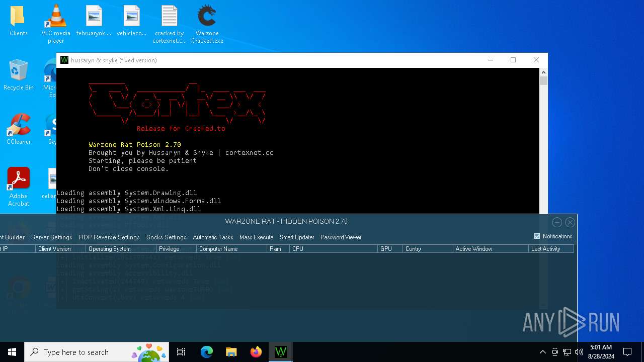Open Task View on taskbar
Image resolution: width=644 pixels, height=362 pixels.
(x=181, y=352)
